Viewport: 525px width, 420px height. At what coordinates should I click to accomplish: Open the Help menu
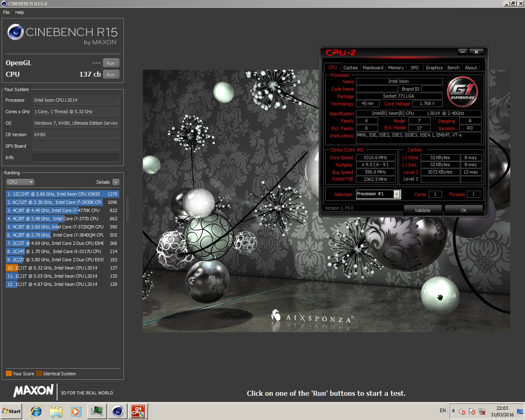[19, 12]
